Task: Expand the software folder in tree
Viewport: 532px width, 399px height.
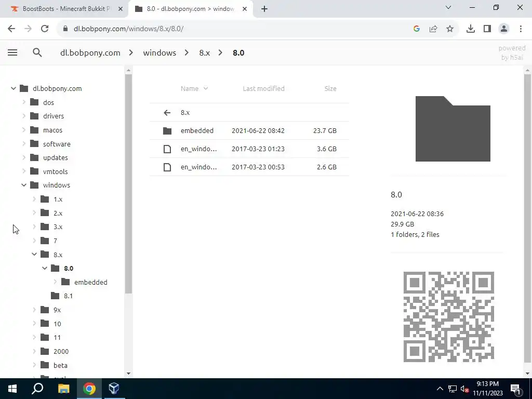Action: tap(24, 144)
